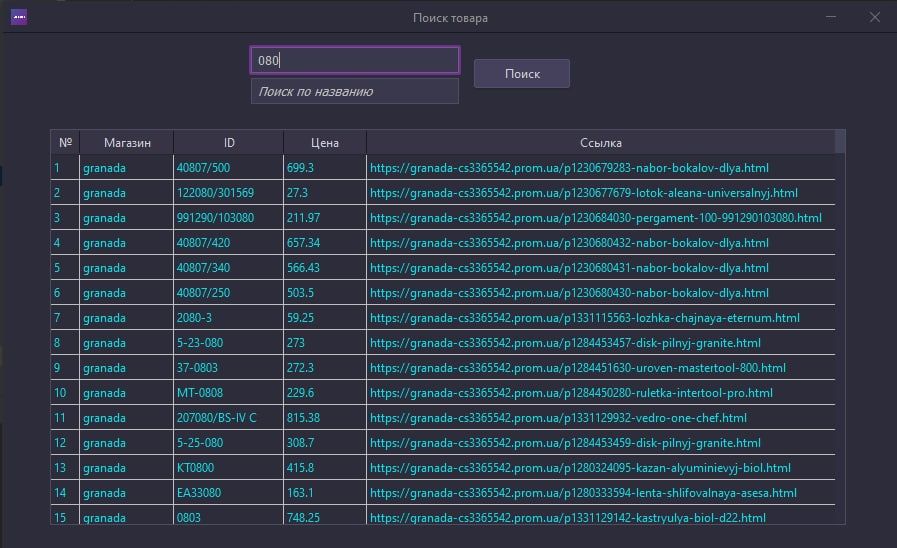The height and width of the screenshot is (548, 897).
Task: Click the Ссылка column header
Action: tap(601, 142)
